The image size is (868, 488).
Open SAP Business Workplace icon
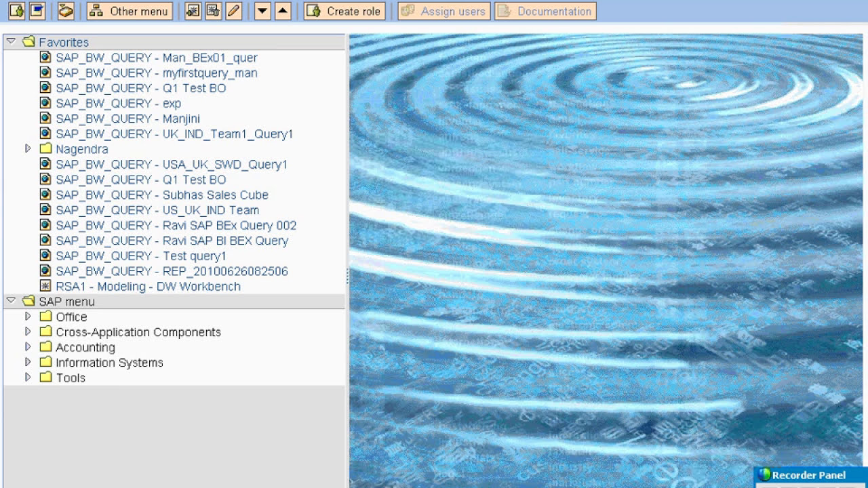pos(66,11)
